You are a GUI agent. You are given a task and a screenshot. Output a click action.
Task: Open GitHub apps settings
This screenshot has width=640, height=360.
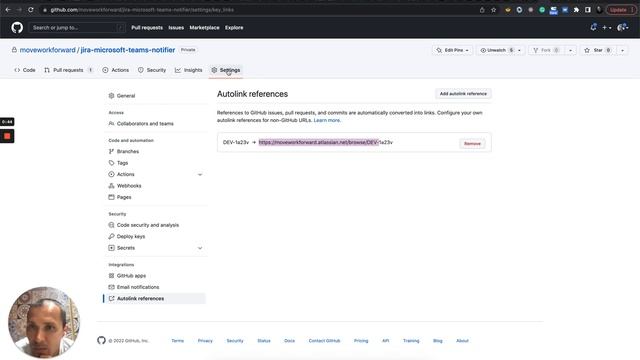click(x=131, y=276)
